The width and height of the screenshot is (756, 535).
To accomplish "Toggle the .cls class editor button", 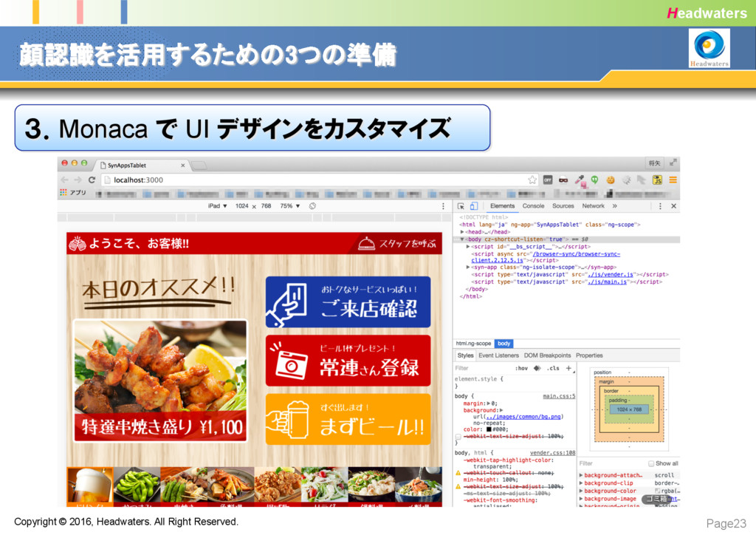I will tap(553, 368).
